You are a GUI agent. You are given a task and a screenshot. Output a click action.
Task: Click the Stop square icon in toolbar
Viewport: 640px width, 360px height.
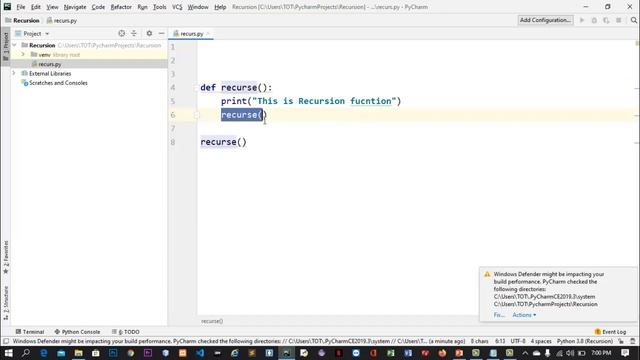coord(619,20)
